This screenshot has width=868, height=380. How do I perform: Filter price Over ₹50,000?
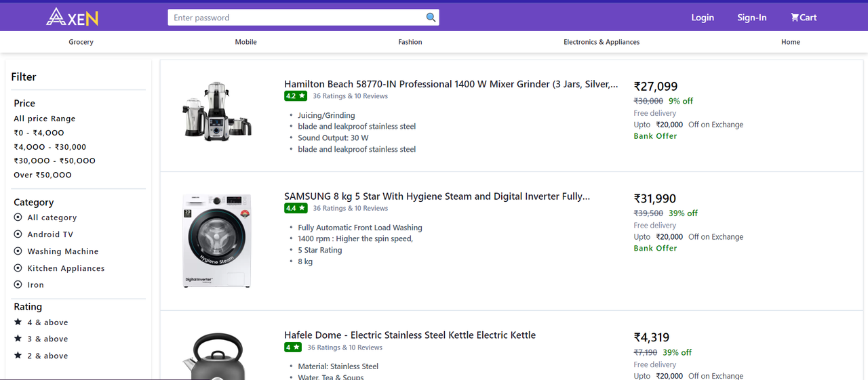[43, 175]
